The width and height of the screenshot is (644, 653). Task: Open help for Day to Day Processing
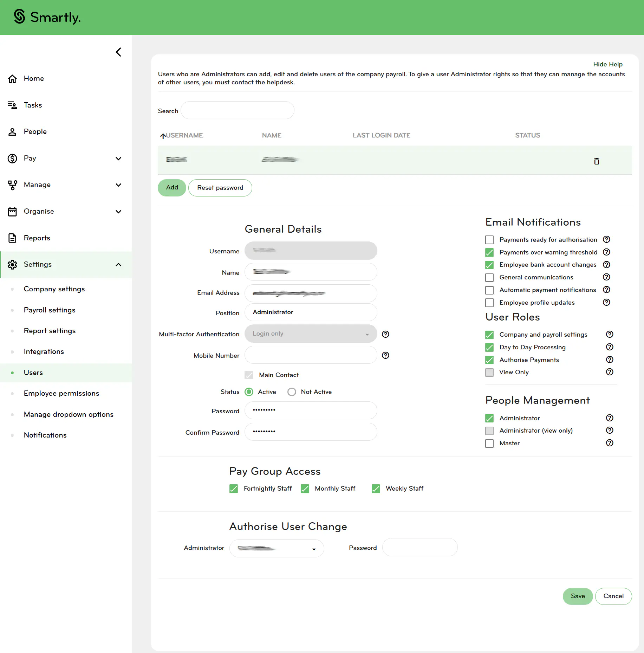click(x=610, y=347)
